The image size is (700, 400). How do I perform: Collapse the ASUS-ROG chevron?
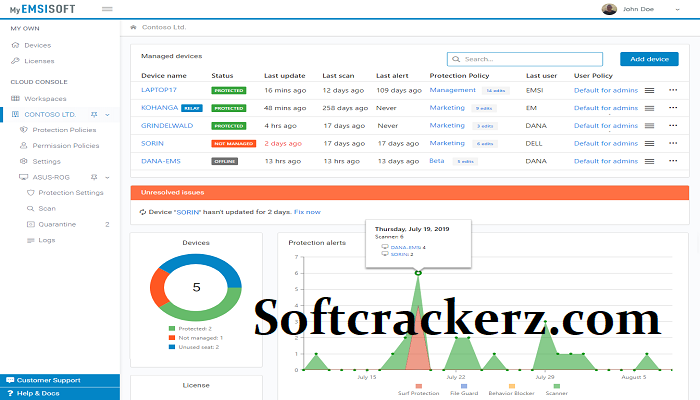click(107, 177)
